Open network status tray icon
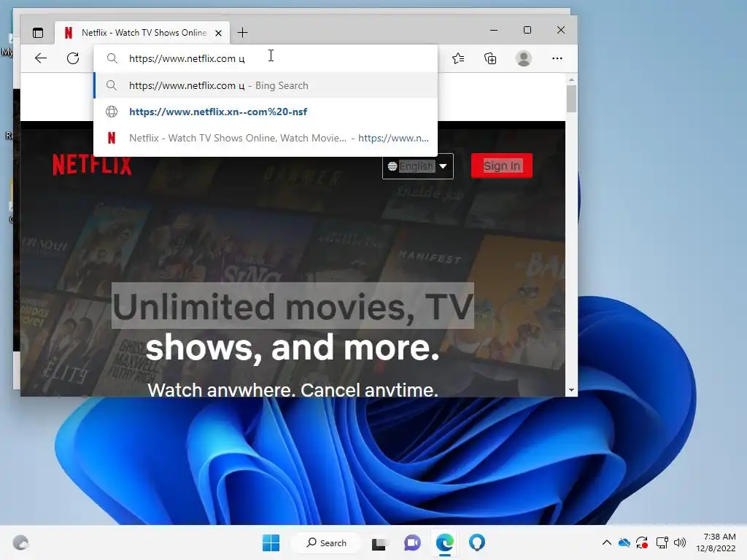The image size is (747, 560). [x=662, y=542]
